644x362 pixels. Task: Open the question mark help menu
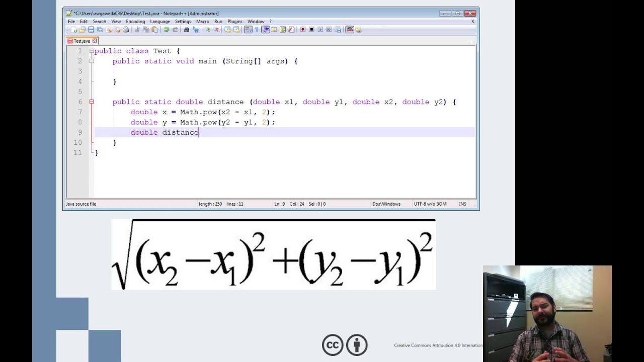[x=271, y=22]
